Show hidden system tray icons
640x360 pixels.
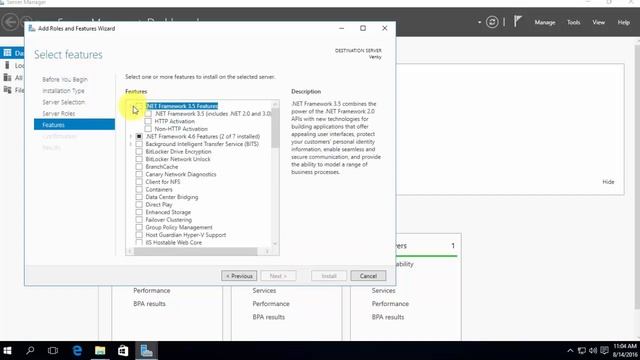[570, 351]
